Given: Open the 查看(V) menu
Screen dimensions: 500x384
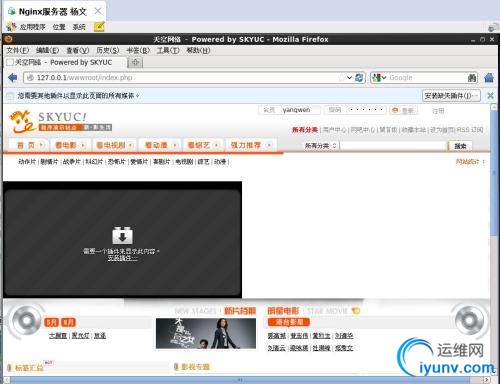Looking at the screenshot, I should [x=78, y=50].
